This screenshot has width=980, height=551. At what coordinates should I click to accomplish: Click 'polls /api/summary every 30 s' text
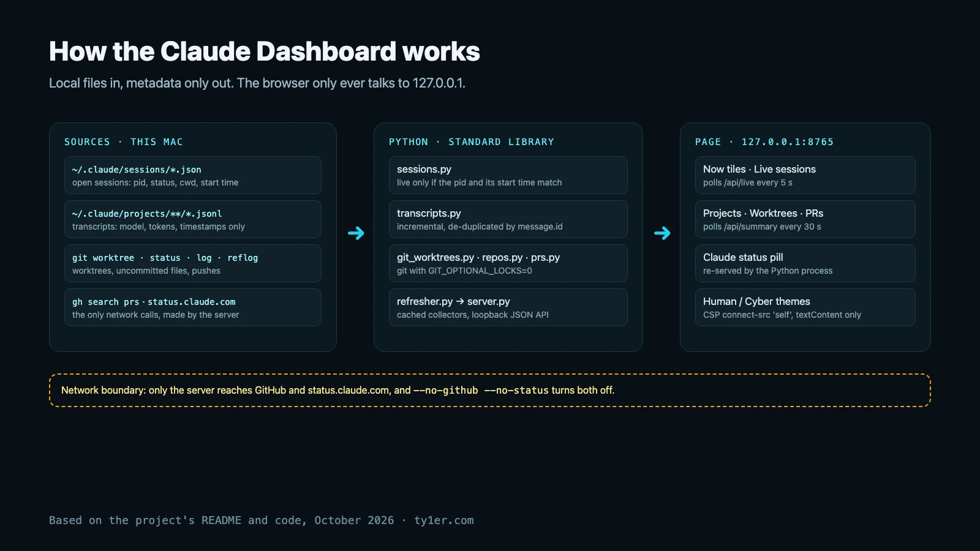[x=762, y=227]
